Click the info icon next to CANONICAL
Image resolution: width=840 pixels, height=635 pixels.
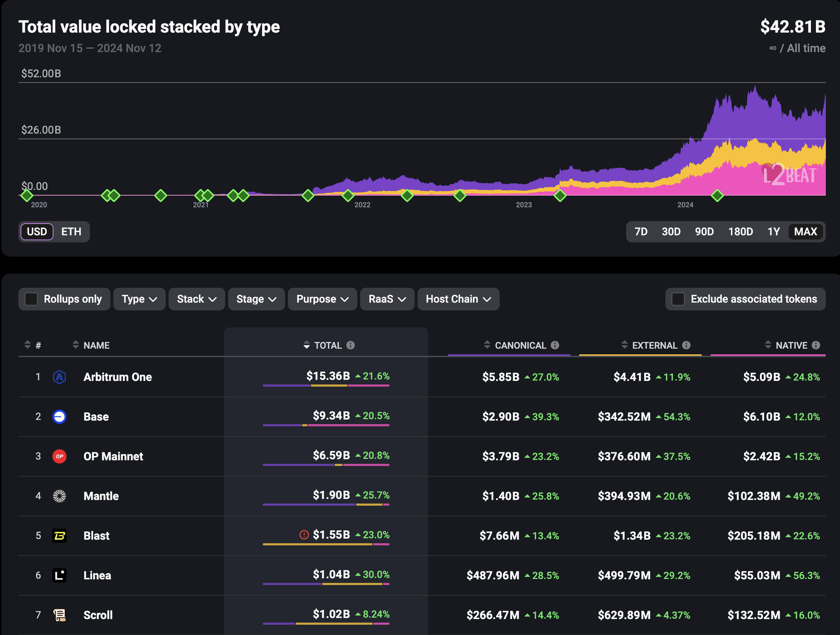click(x=555, y=345)
